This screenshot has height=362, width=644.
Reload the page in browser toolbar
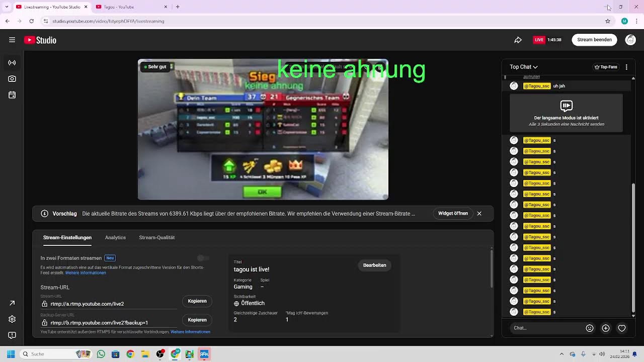[31, 21]
